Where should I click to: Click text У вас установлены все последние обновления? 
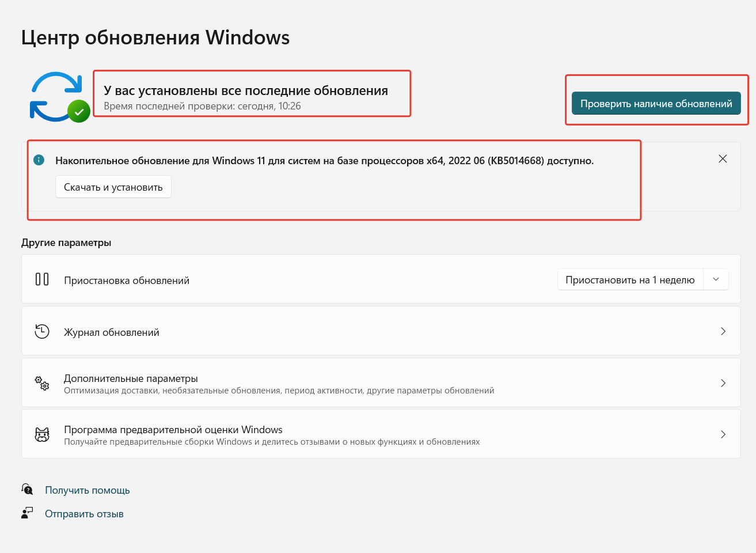(246, 90)
